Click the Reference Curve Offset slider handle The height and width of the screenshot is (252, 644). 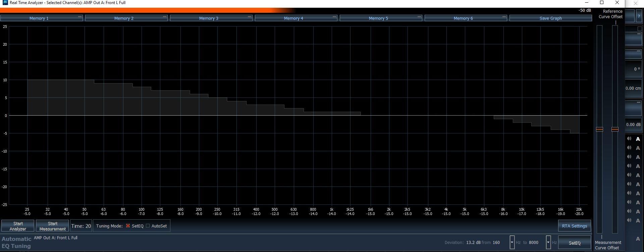pos(615,129)
